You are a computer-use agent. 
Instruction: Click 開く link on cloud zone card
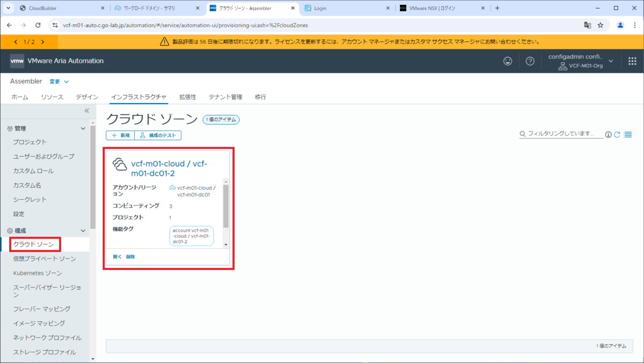pyautogui.click(x=117, y=257)
